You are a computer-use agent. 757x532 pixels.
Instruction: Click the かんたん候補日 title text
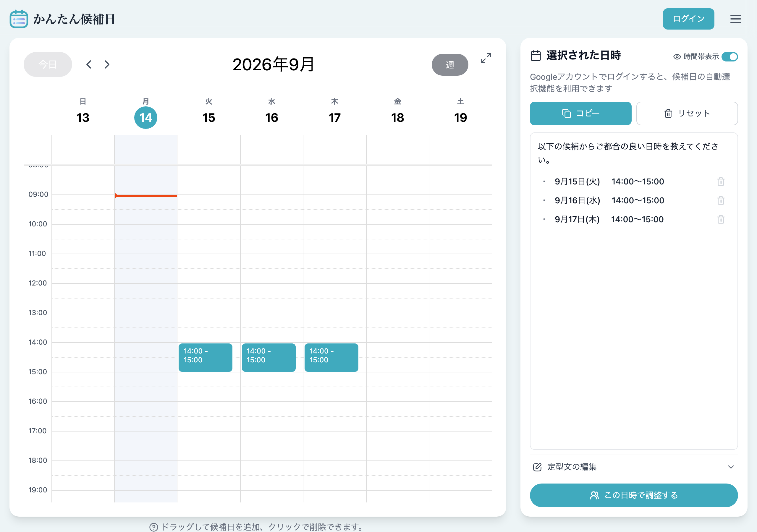pyautogui.click(x=74, y=19)
